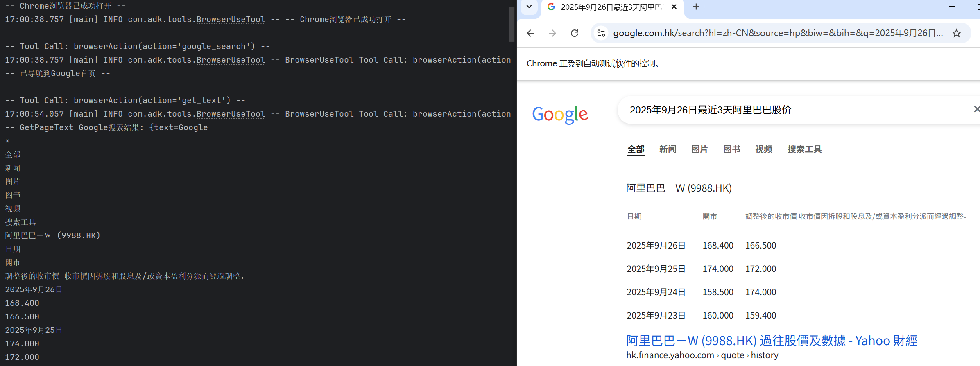Select the 全部 results tab

click(636, 149)
